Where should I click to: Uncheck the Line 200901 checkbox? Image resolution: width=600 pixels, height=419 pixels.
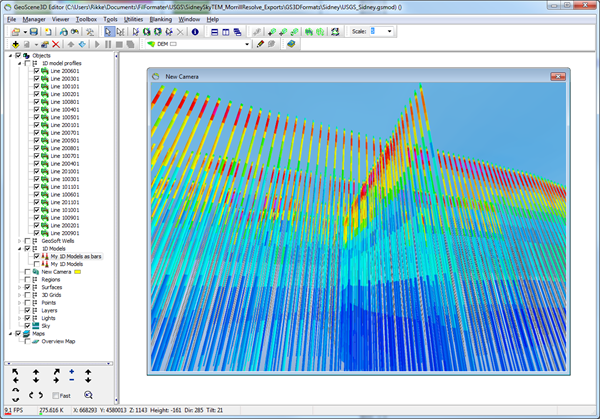tap(36, 233)
